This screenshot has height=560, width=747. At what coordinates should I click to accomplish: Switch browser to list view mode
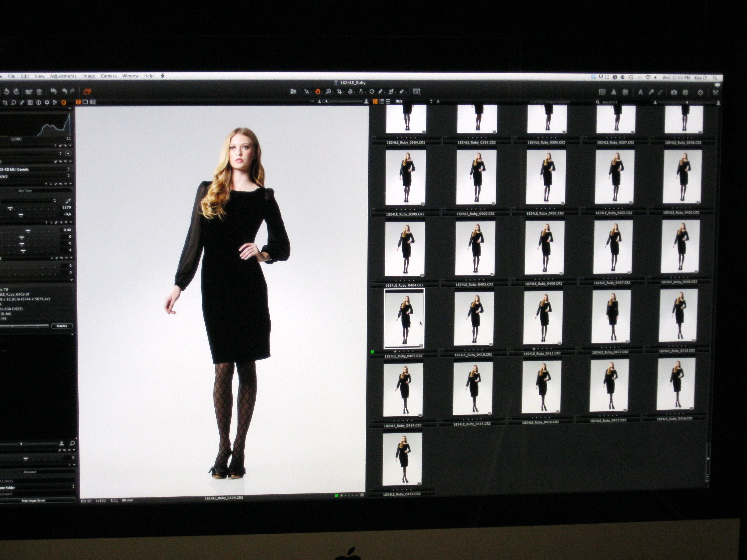coord(382,101)
